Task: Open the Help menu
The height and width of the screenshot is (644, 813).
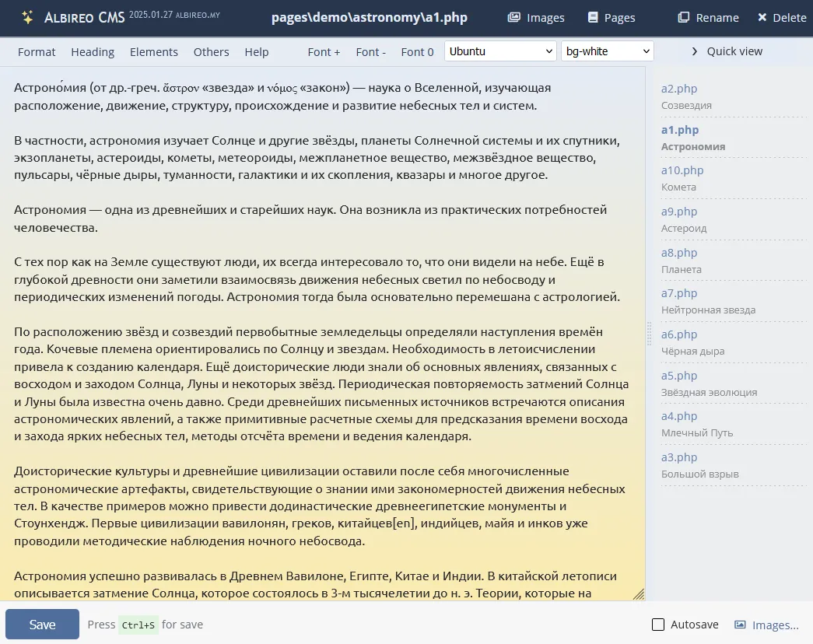Action: [x=256, y=52]
